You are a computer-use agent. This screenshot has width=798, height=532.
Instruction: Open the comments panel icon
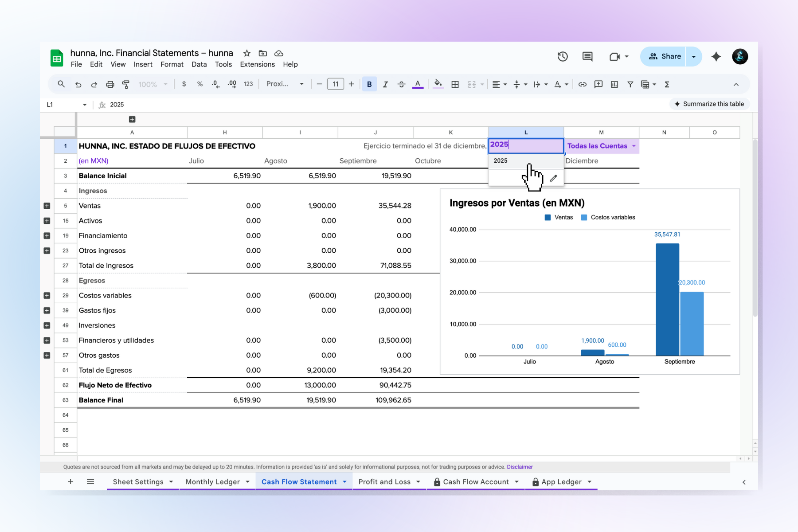[587, 56]
